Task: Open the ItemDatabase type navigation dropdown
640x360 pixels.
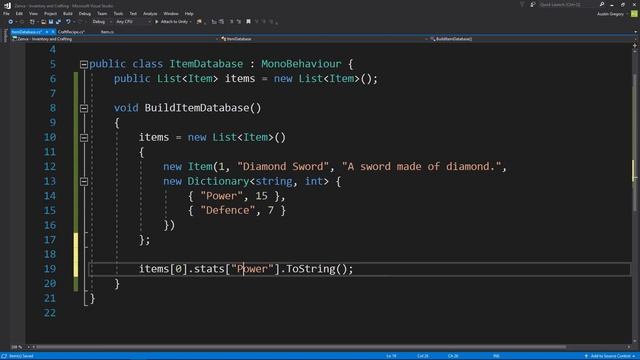Action: pyautogui.click(x=324, y=39)
